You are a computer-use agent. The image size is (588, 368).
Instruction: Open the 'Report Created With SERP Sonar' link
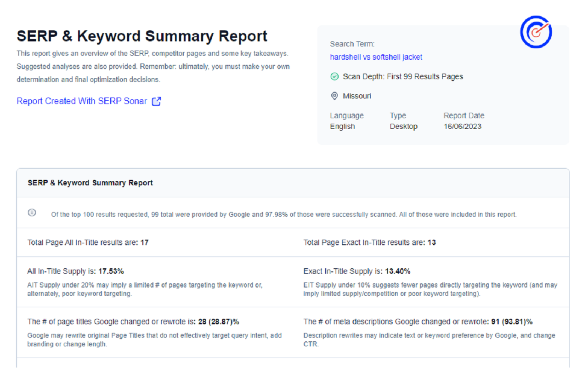pos(82,101)
